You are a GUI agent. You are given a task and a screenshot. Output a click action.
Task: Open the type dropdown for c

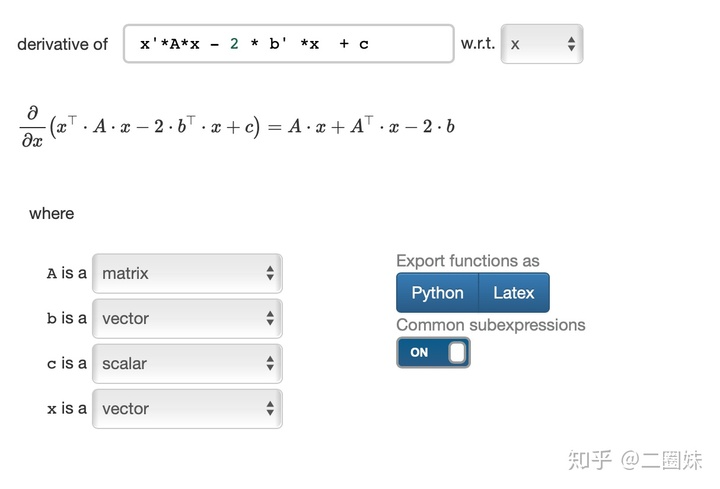point(187,364)
